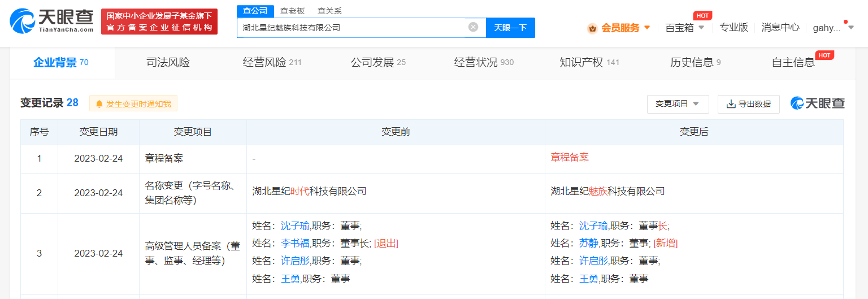The width and height of the screenshot is (868, 299).
Task: Switch to the 查关系 search tab
Action: [x=329, y=11]
